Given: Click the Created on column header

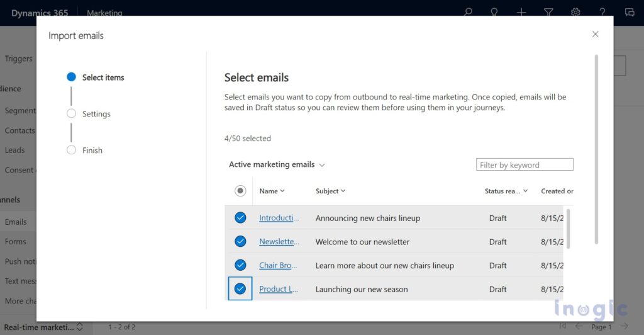Looking at the screenshot, I should pyautogui.click(x=557, y=191).
